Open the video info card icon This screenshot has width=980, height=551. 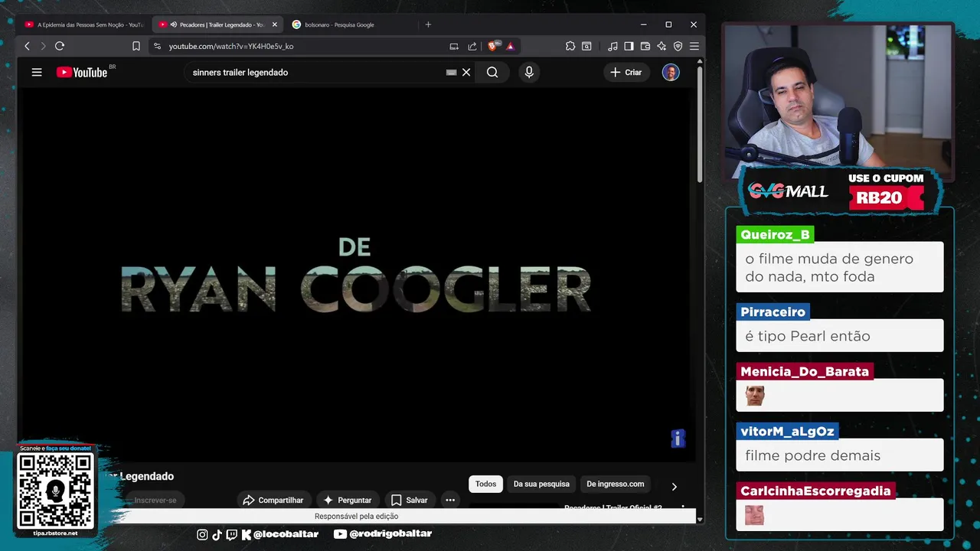(x=678, y=438)
